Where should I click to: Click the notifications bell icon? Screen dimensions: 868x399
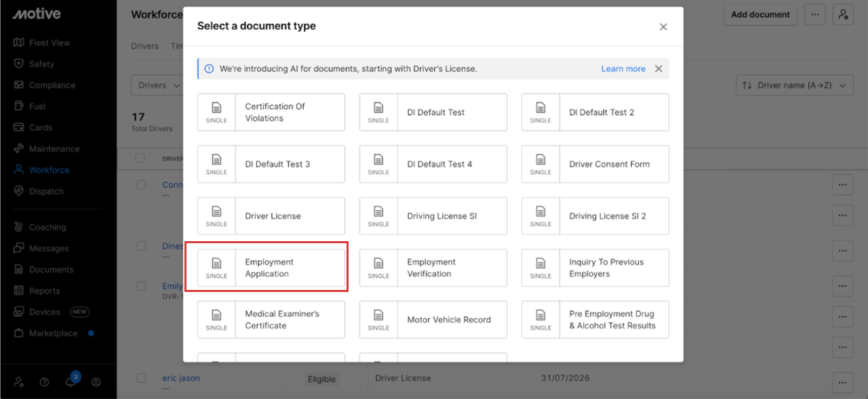coord(71,381)
